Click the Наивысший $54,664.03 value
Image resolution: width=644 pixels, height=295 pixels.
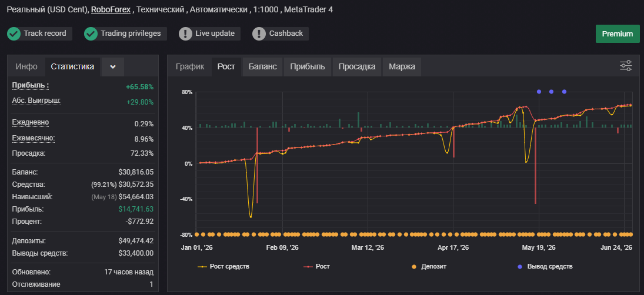tap(136, 197)
